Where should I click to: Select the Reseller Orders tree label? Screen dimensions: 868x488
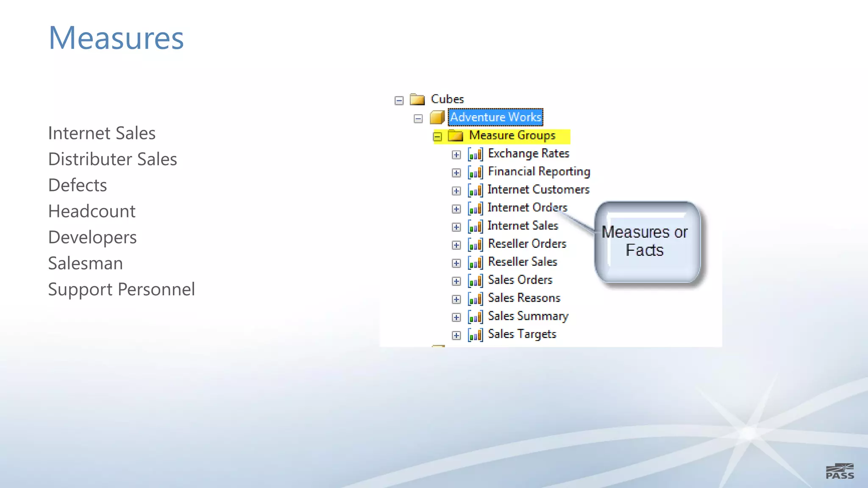[x=527, y=244]
